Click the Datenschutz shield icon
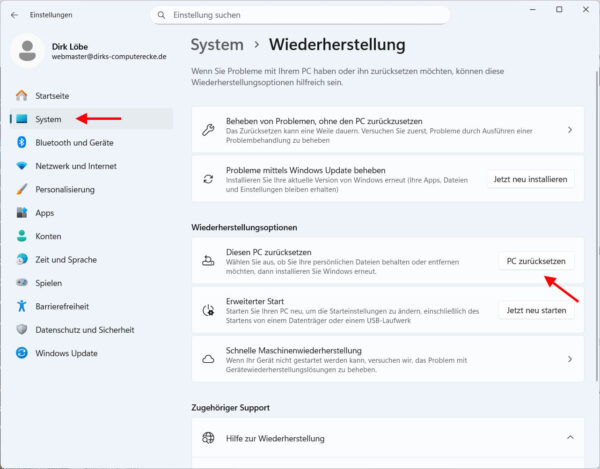This screenshot has height=469, width=600. click(22, 329)
